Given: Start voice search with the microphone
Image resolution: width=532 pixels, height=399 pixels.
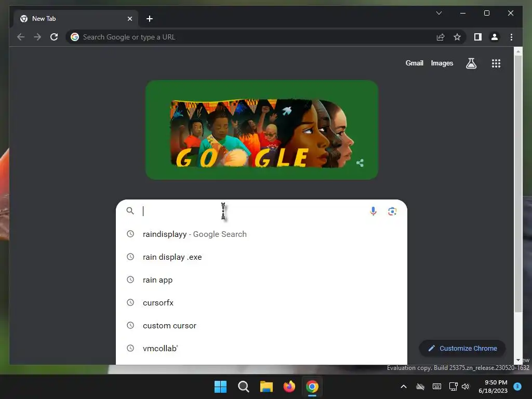Looking at the screenshot, I should tap(373, 211).
